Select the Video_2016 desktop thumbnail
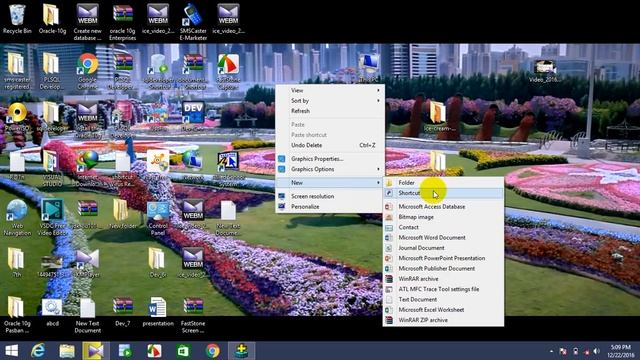 tap(544, 71)
